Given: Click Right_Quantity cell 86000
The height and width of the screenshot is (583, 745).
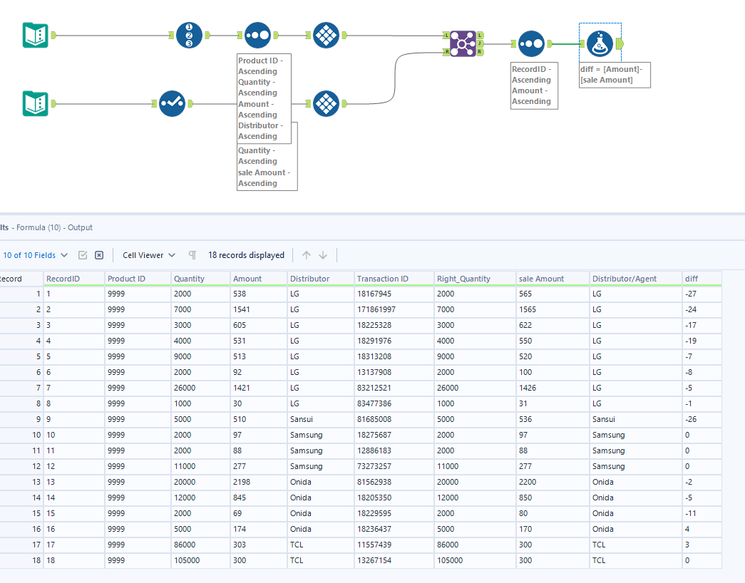Looking at the screenshot, I should pos(475,545).
